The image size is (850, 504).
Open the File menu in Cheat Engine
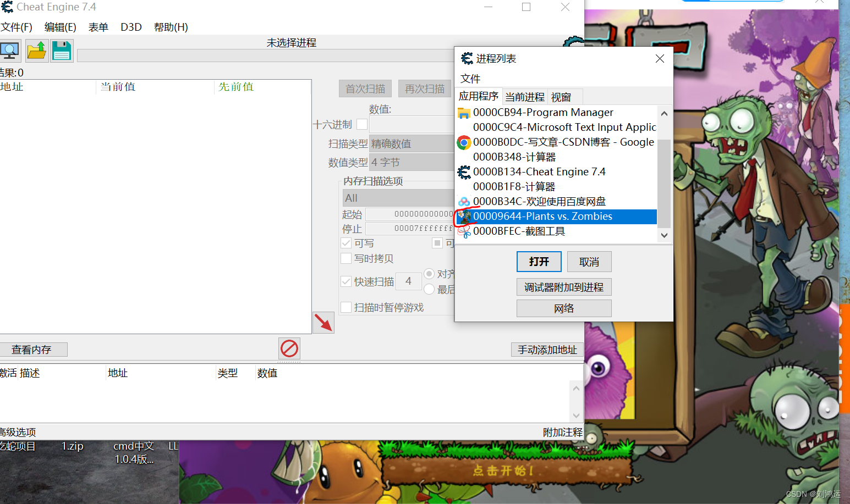click(17, 27)
